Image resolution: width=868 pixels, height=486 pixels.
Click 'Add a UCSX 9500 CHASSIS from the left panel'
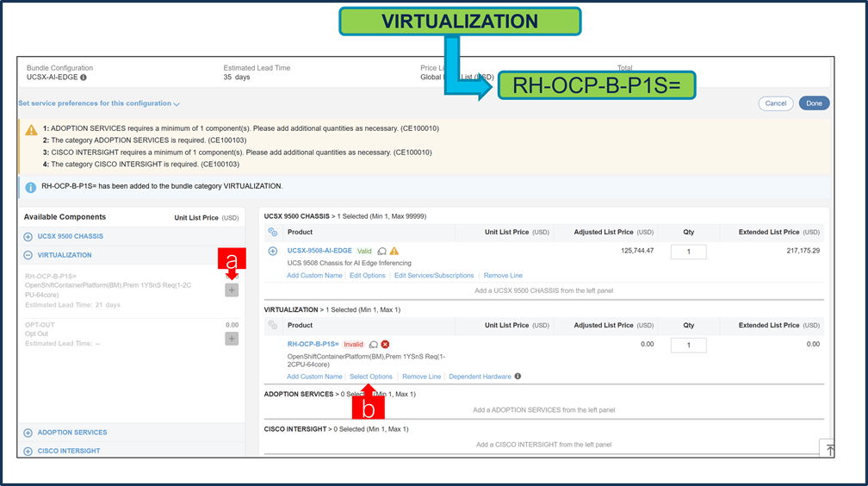(x=543, y=290)
